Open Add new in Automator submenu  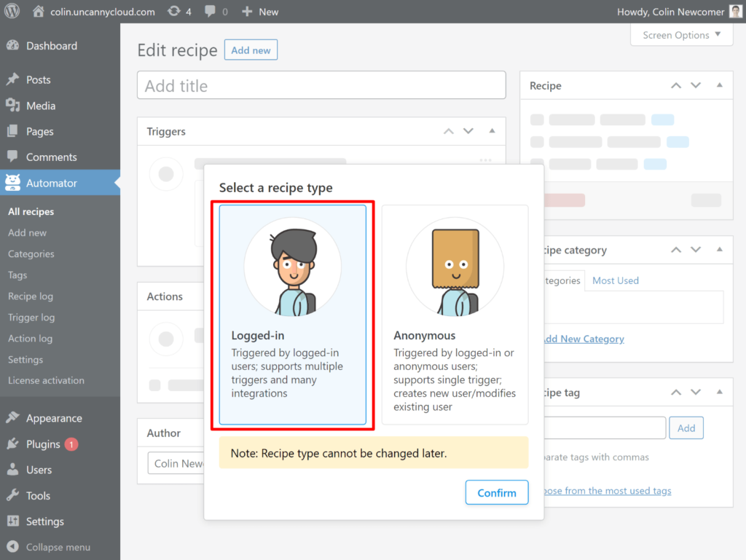[x=27, y=232]
